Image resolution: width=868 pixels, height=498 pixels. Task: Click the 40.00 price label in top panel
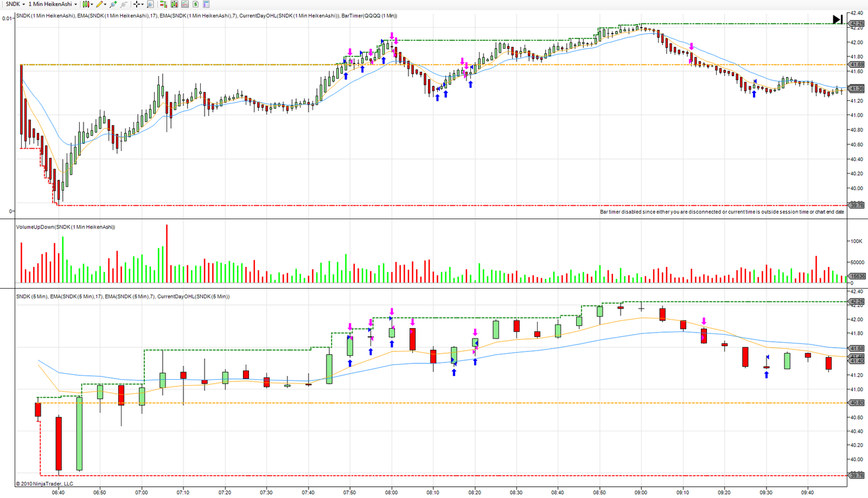(x=857, y=189)
